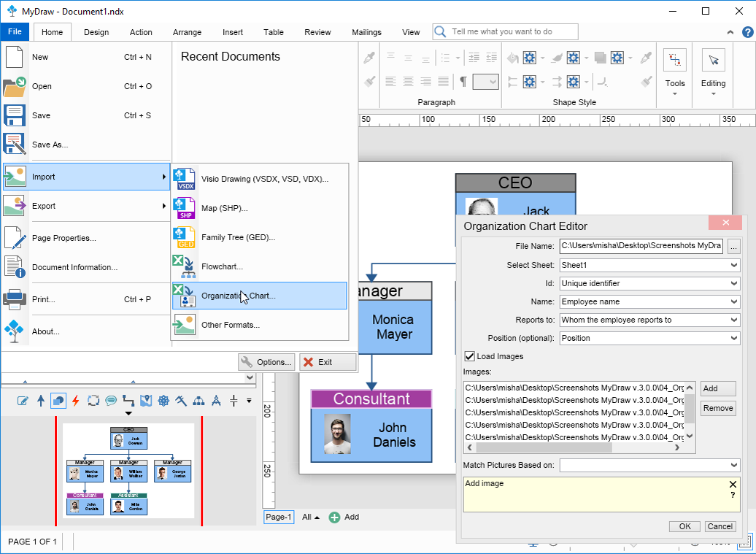The width and height of the screenshot is (756, 554).
Task: Click the SHP map import icon
Action: coord(184,208)
